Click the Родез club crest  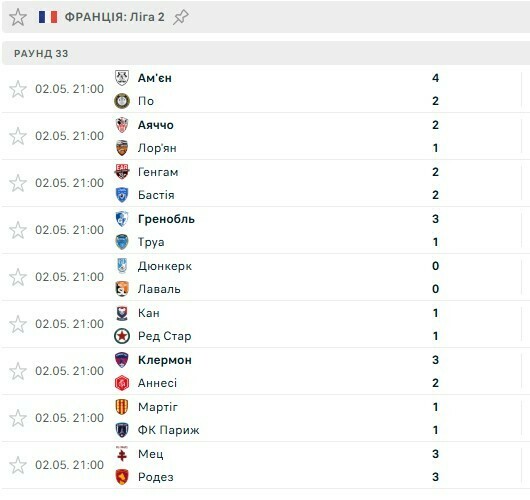(122, 477)
